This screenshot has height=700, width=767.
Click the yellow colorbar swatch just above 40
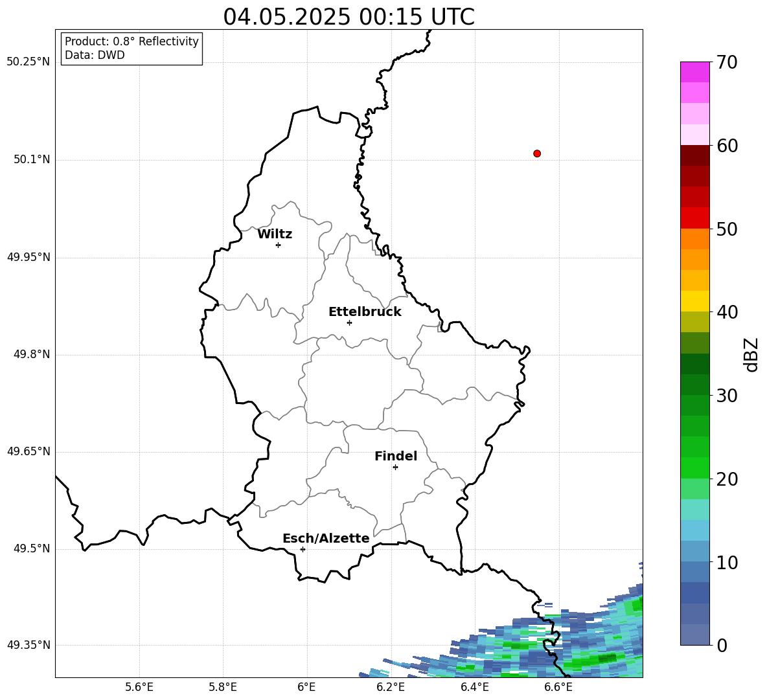point(694,301)
